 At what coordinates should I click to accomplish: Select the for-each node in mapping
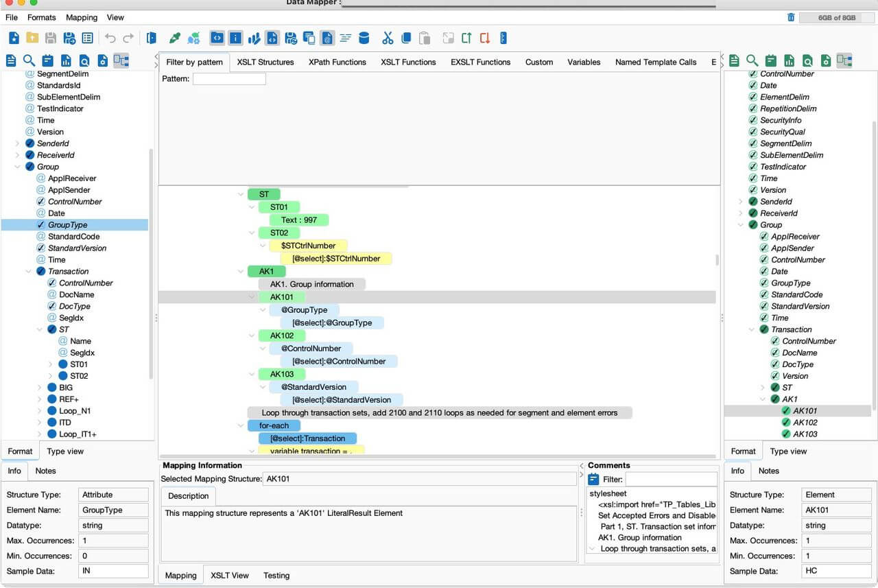[274, 425]
